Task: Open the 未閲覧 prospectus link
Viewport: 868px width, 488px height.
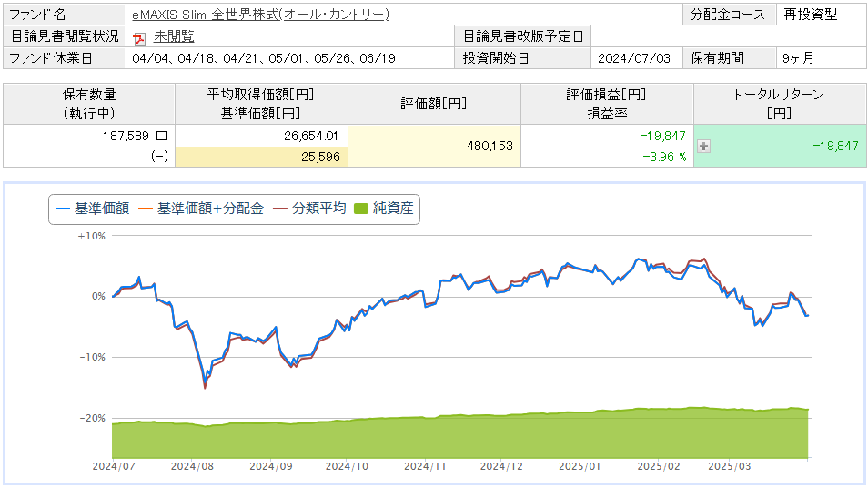Action: [x=174, y=36]
